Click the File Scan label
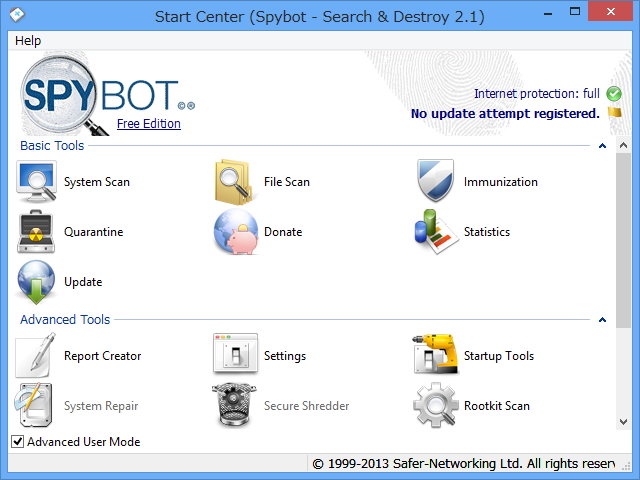The height and width of the screenshot is (480, 640). point(287,182)
